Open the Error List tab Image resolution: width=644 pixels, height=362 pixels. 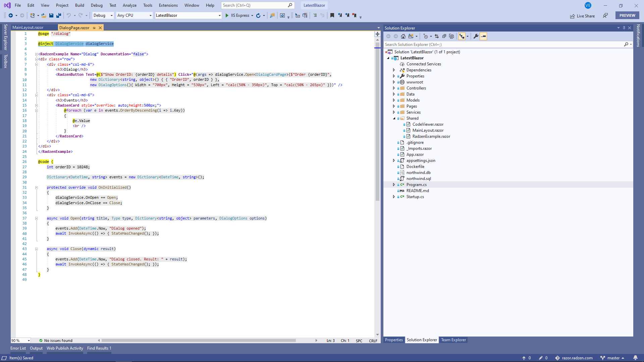(x=18, y=348)
